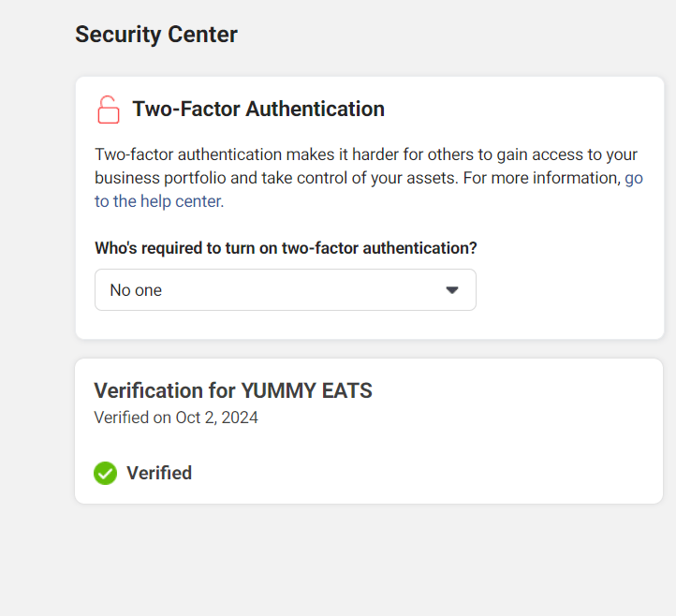Click the "Who's required" question label

click(x=286, y=248)
